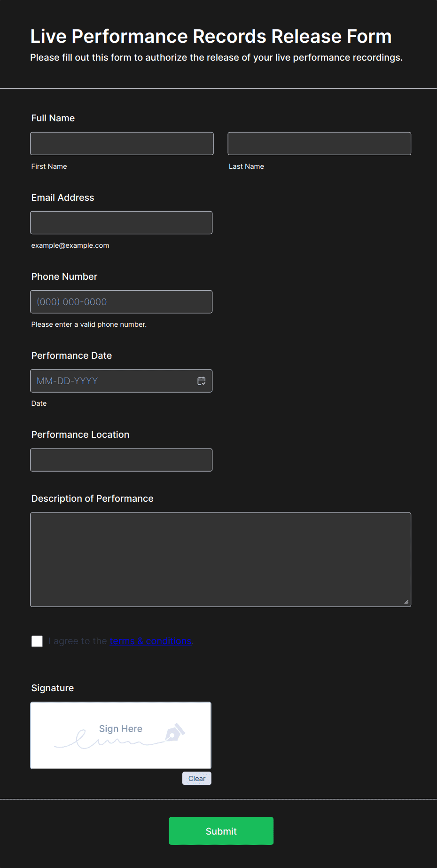Click the Signature label
The width and height of the screenshot is (437, 868).
(53, 688)
